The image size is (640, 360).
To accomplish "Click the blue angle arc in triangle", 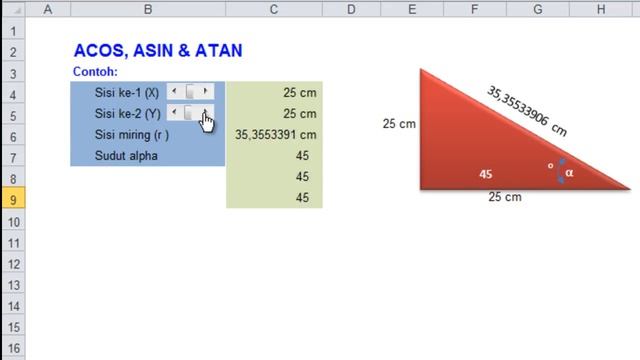I will tap(561, 171).
